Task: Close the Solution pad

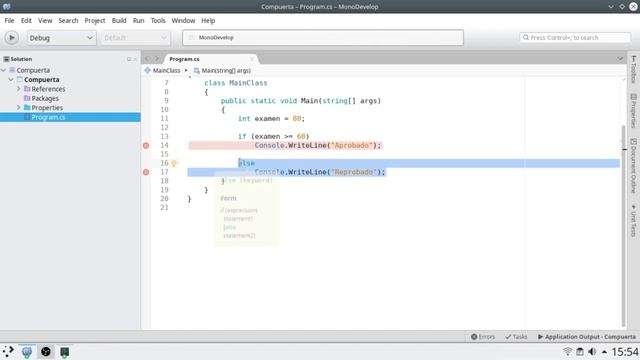Action: (135, 60)
